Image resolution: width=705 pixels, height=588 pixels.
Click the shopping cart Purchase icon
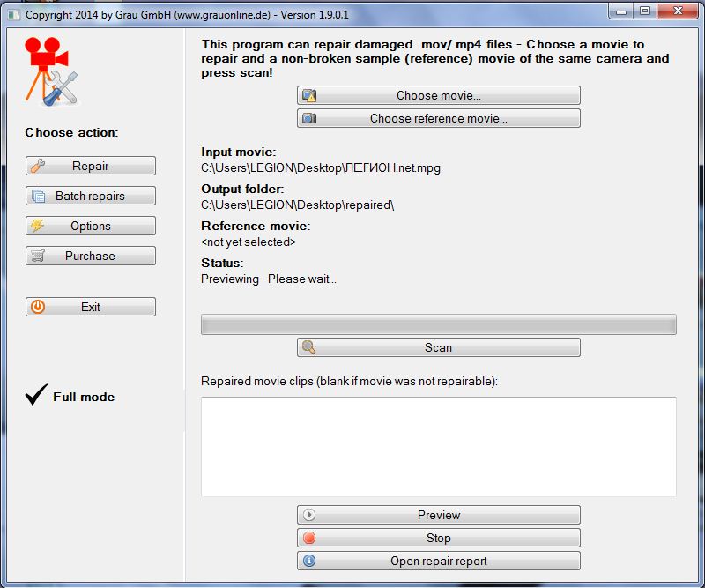click(x=37, y=256)
